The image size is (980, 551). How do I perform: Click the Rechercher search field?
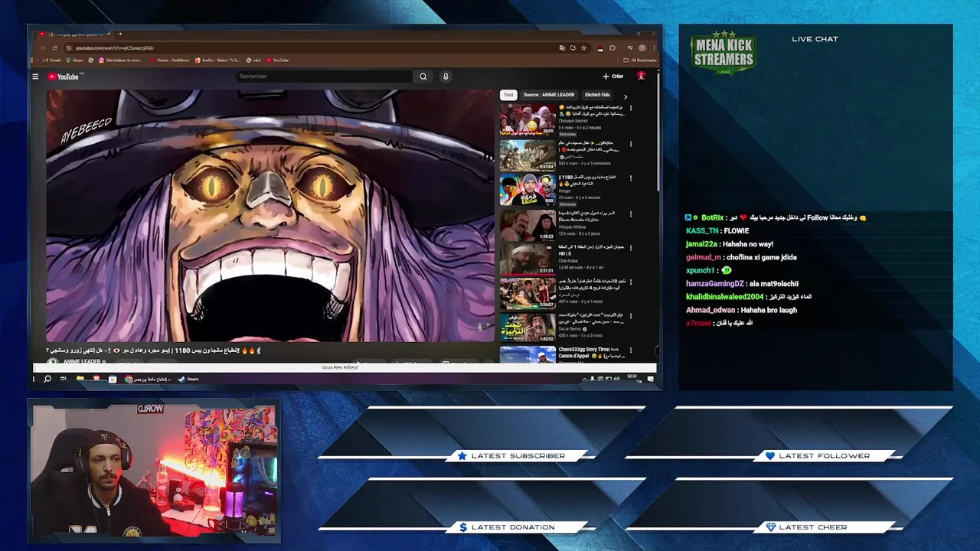pyautogui.click(x=324, y=77)
